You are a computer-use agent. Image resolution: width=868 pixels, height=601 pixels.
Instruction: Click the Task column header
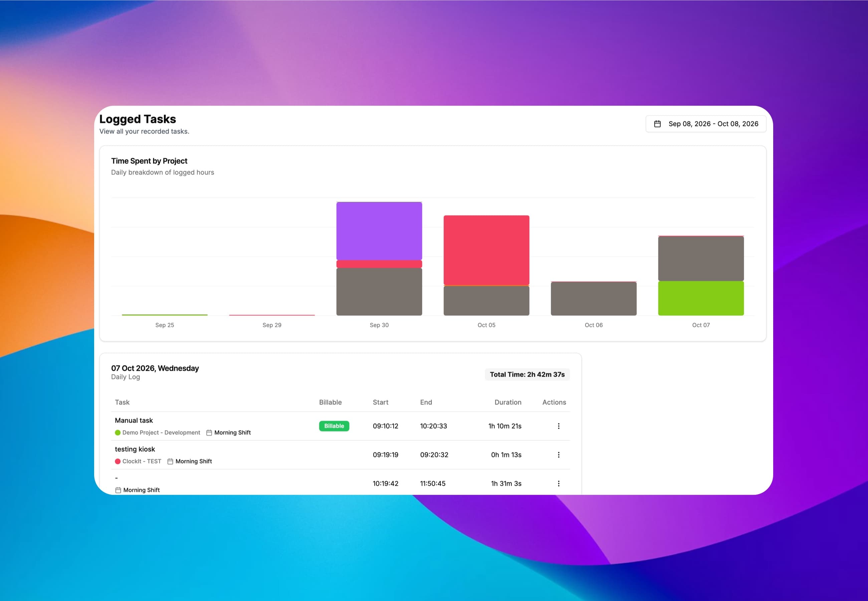tap(122, 402)
